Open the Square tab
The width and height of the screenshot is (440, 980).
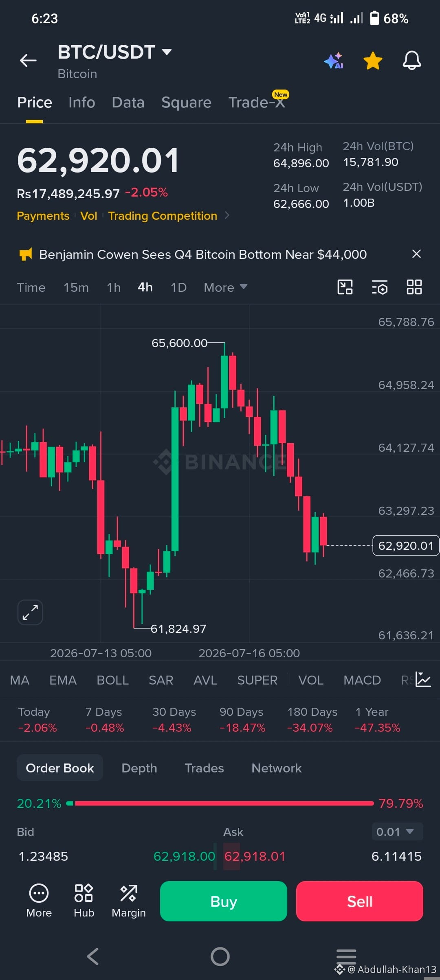tap(186, 103)
